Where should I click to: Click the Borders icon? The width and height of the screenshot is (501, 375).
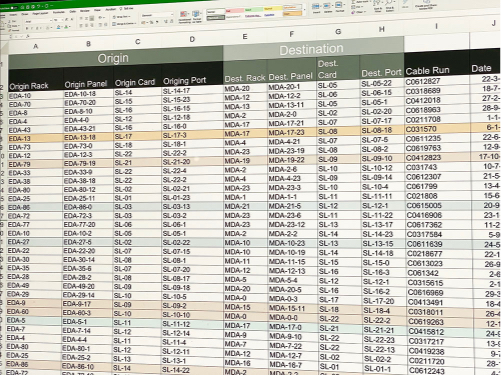click(x=47, y=28)
